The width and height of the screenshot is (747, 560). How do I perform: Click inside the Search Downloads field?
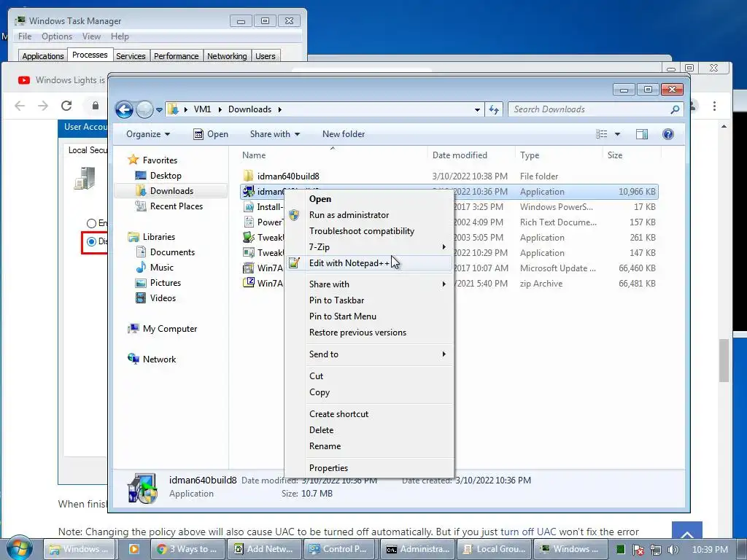point(596,109)
